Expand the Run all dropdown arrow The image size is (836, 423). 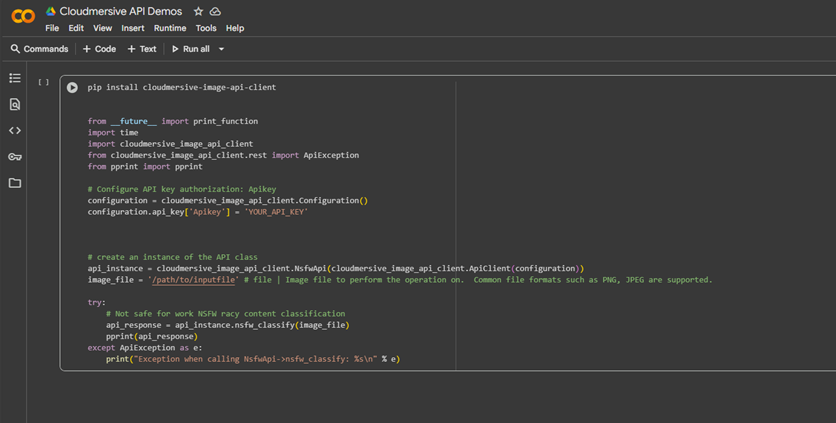pyautogui.click(x=221, y=49)
